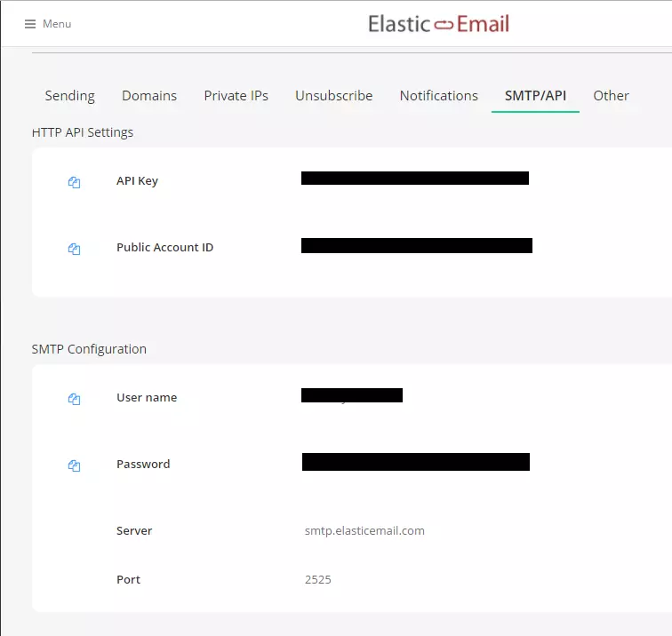Switch to the Other tab
Viewport: 672px width, 636px height.
[612, 96]
